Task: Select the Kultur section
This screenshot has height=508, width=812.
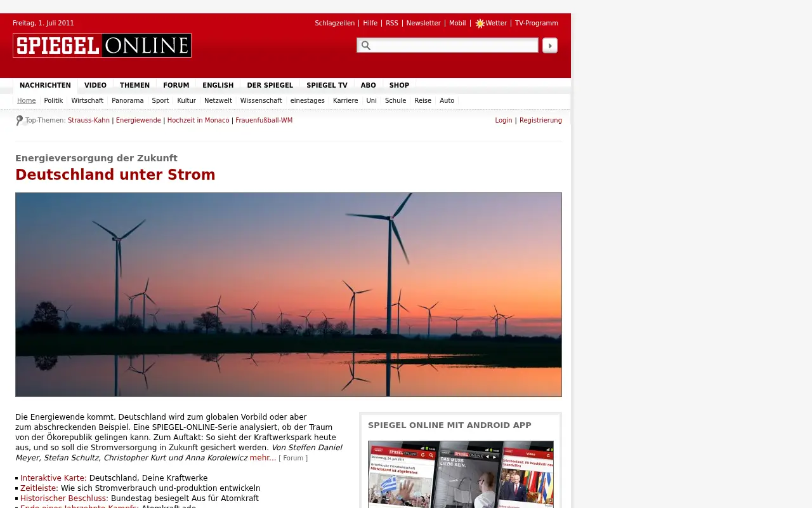Action: (x=187, y=101)
